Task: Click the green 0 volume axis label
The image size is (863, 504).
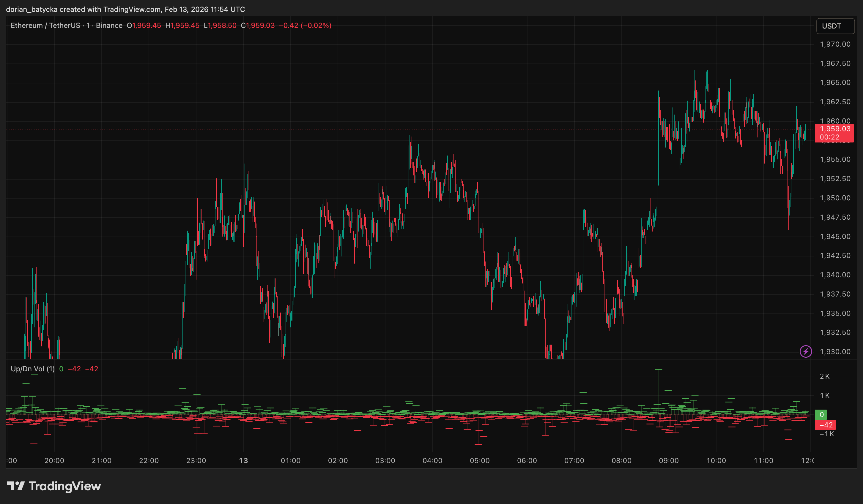Action: [821, 415]
